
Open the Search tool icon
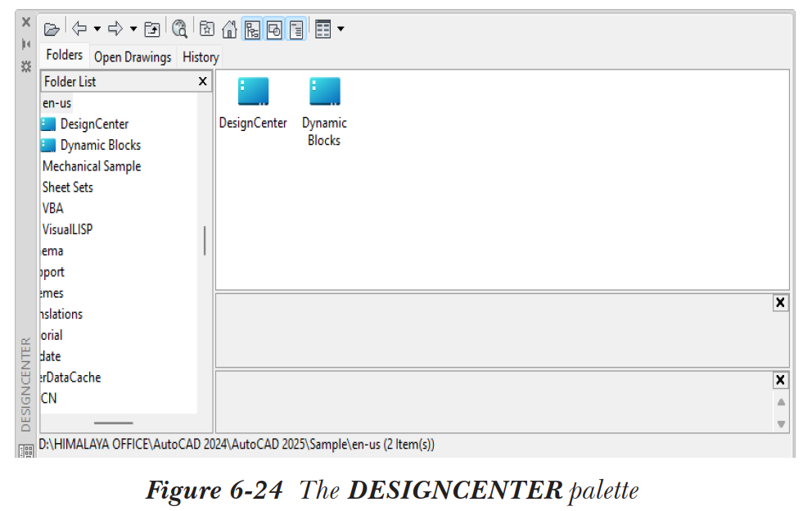pos(180,29)
